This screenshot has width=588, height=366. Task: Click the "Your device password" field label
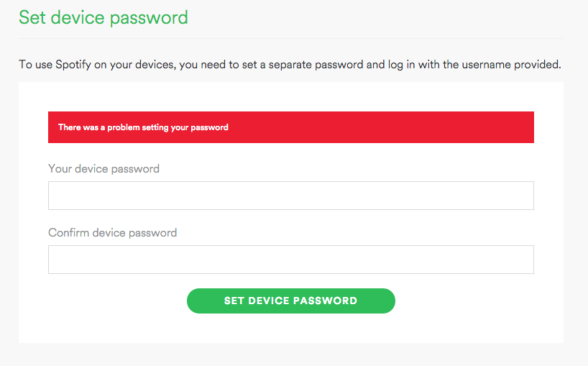point(104,169)
